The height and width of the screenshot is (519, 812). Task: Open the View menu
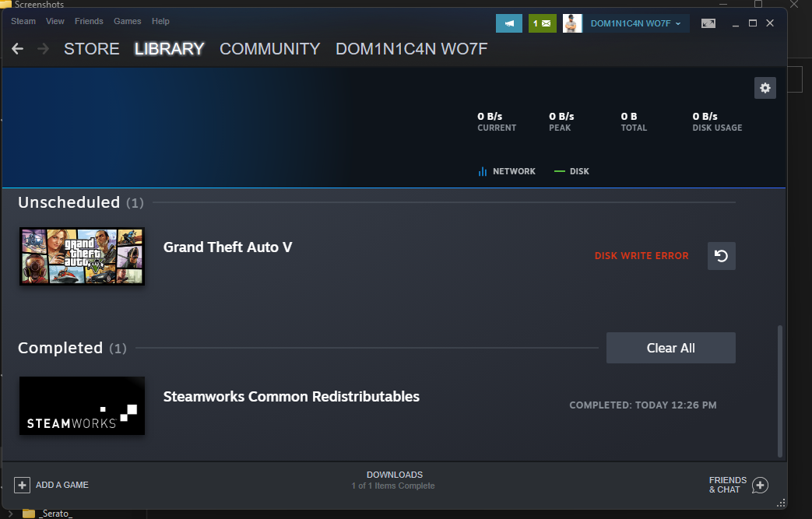tap(55, 21)
